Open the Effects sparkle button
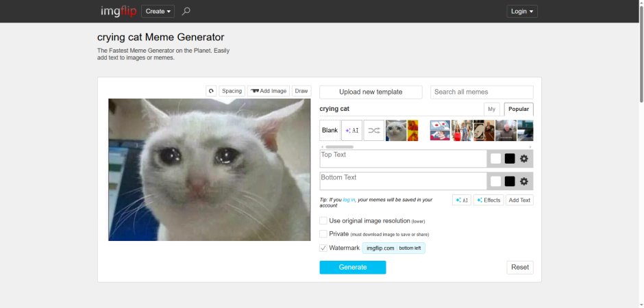The width and height of the screenshot is (644, 308). pyautogui.click(x=488, y=200)
